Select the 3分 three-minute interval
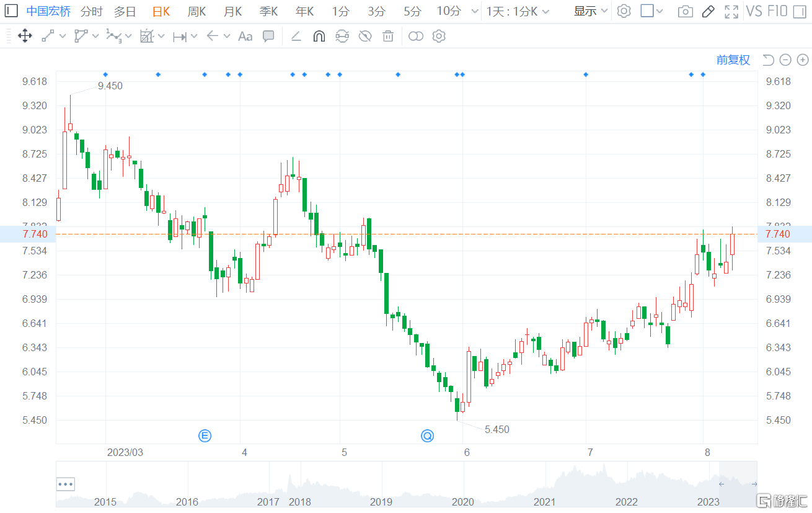Screen dimensions: 812x513 point(376,11)
